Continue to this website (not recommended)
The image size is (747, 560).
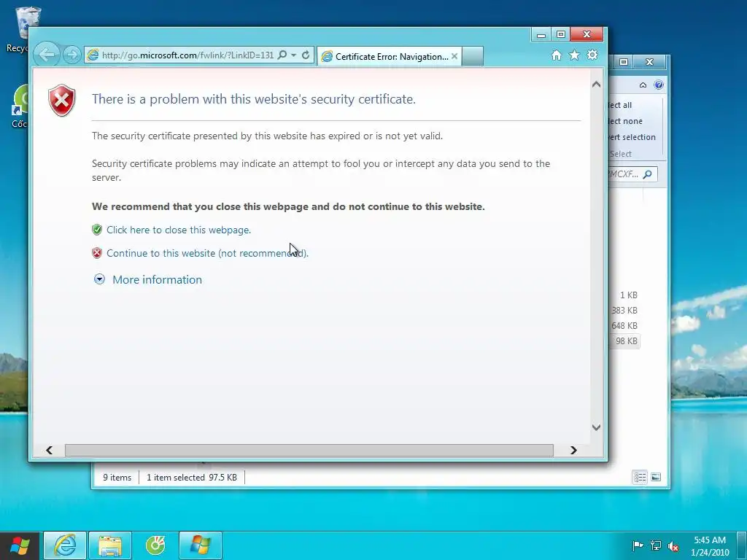click(x=208, y=253)
